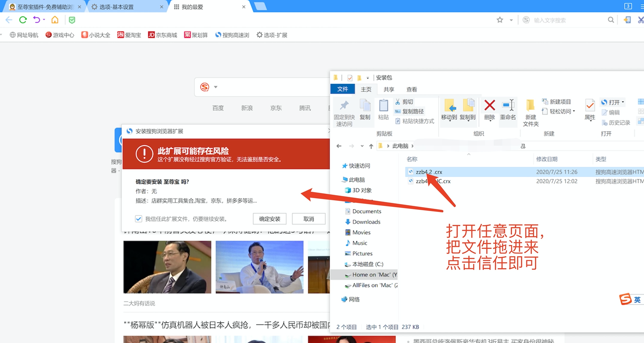Click the magnifier search icon in the toolbar
This screenshot has height=343, width=644.
click(x=611, y=20)
